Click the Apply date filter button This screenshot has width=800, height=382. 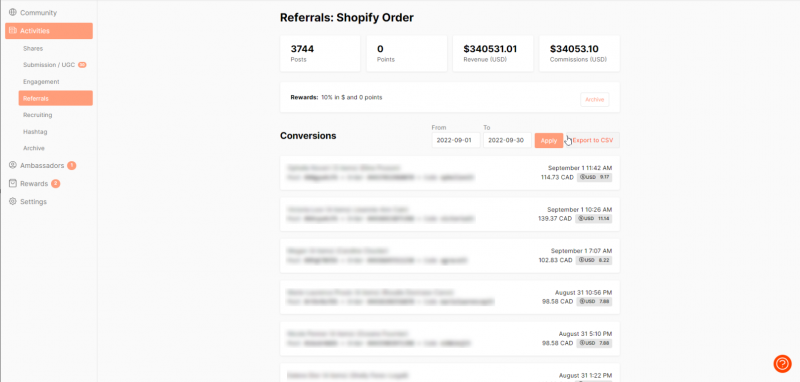click(548, 140)
